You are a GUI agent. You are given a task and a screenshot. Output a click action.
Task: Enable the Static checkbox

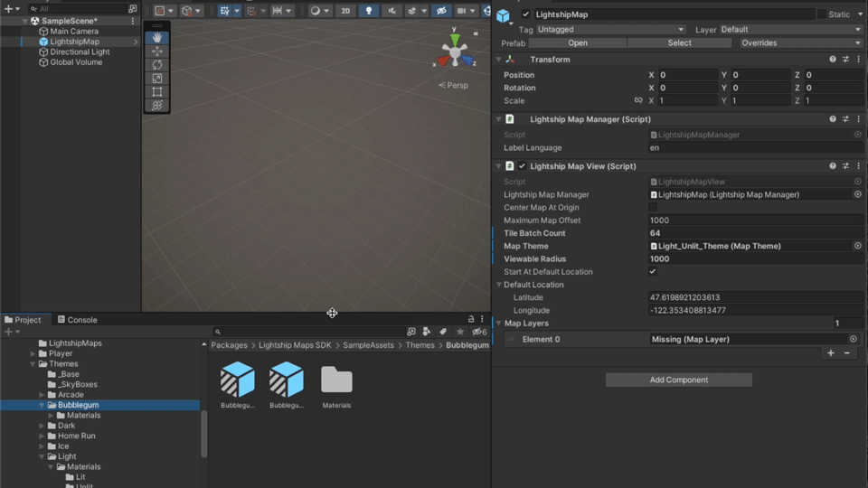click(x=822, y=14)
